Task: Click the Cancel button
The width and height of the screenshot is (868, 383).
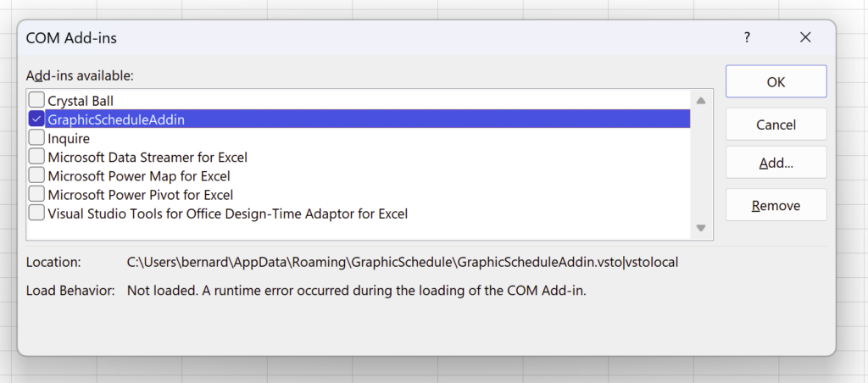Action: click(776, 125)
